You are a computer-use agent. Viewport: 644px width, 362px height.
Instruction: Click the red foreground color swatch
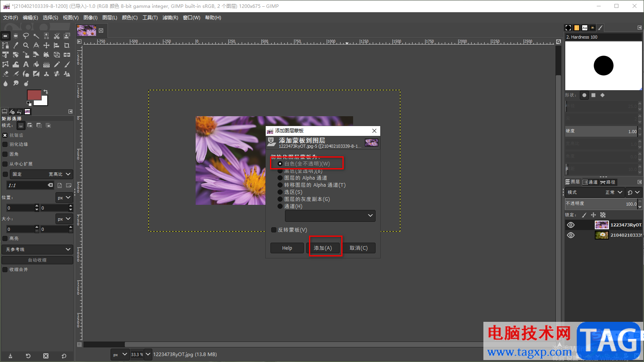33,95
